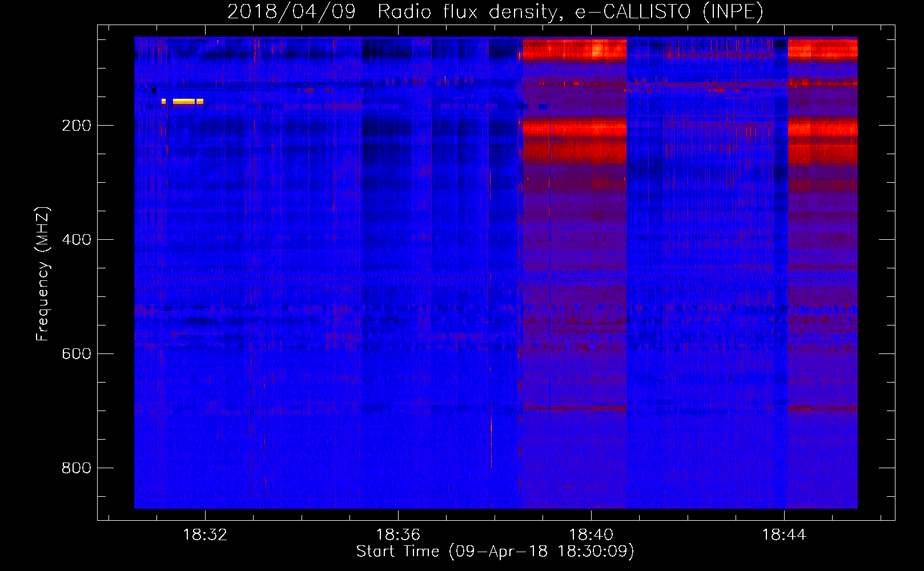This screenshot has width=924, height=571.
Task: Click the 800 frequency tick label
Action: [77, 468]
